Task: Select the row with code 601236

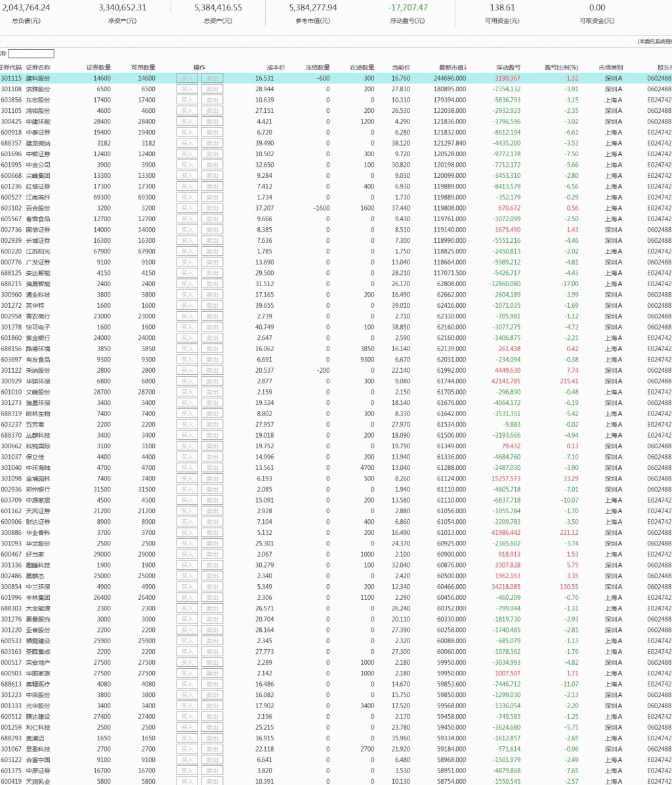Action: [336, 186]
